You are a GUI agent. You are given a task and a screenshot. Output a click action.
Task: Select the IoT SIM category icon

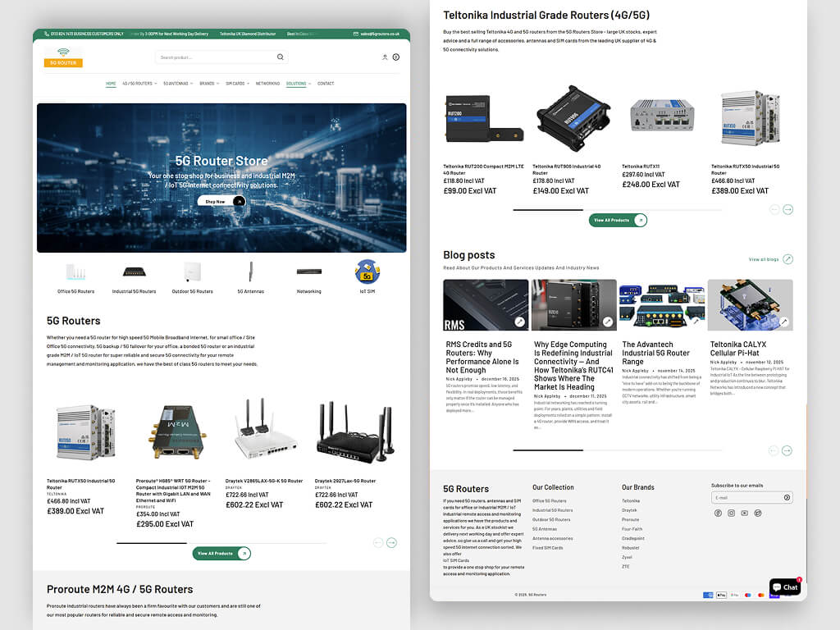click(x=367, y=272)
